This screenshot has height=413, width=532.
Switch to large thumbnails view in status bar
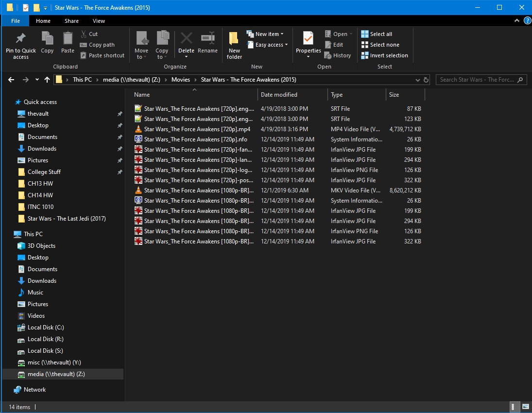click(x=525, y=407)
